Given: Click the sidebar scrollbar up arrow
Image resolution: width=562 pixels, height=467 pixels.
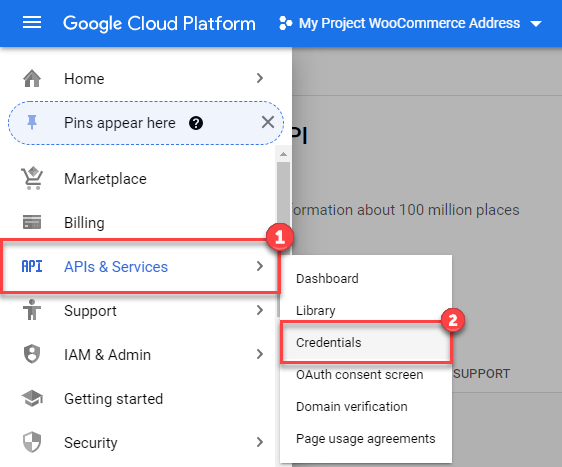Looking at the screenshot, I should (283, 154).
